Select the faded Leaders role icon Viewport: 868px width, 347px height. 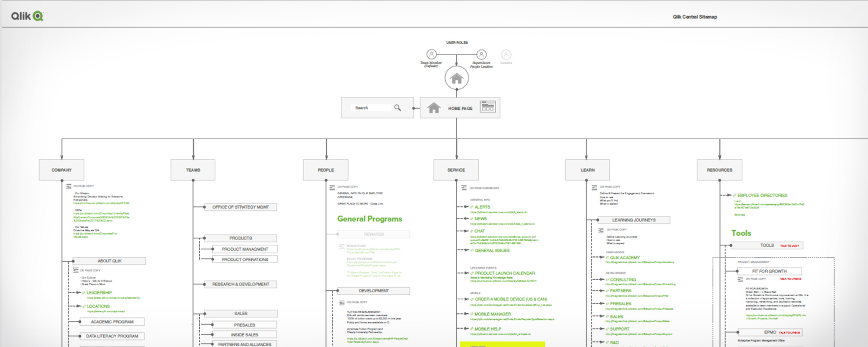[506, 54]
